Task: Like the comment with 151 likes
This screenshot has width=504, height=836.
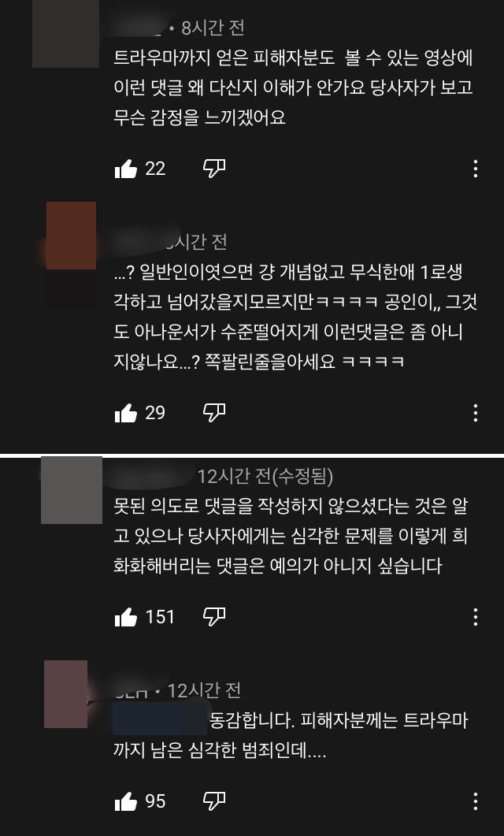Action: click(126, 618)
